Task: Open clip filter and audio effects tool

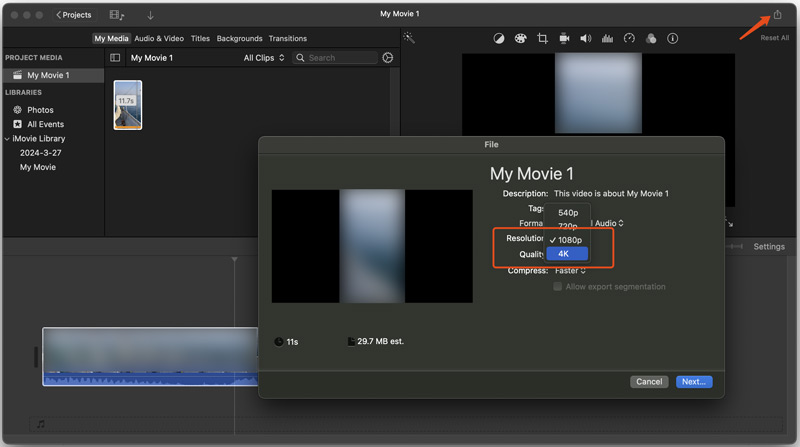Action: coord(651,38)
